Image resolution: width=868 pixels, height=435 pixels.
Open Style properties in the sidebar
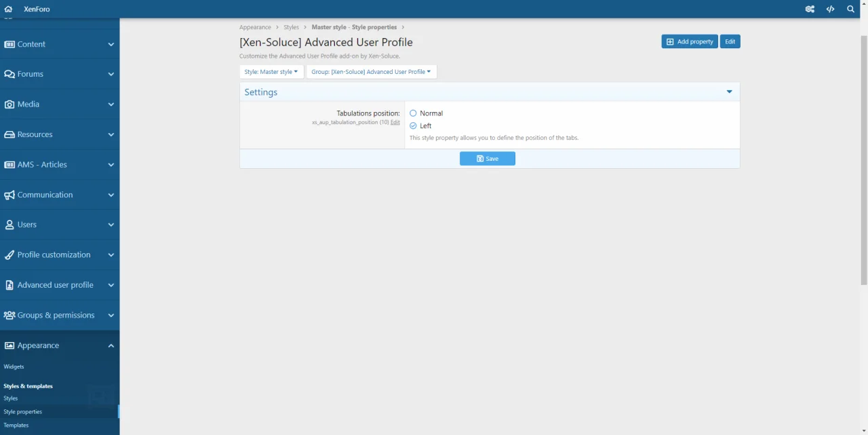[23, 412]
